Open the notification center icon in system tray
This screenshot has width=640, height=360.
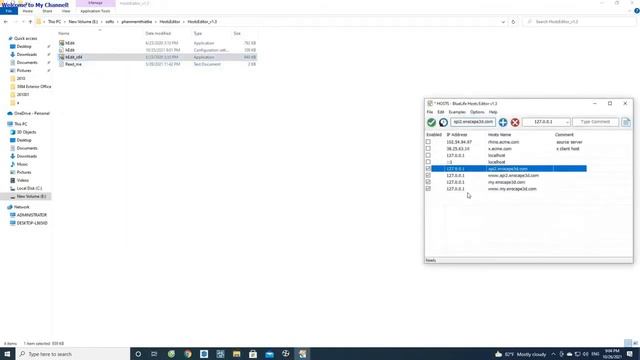630,354
